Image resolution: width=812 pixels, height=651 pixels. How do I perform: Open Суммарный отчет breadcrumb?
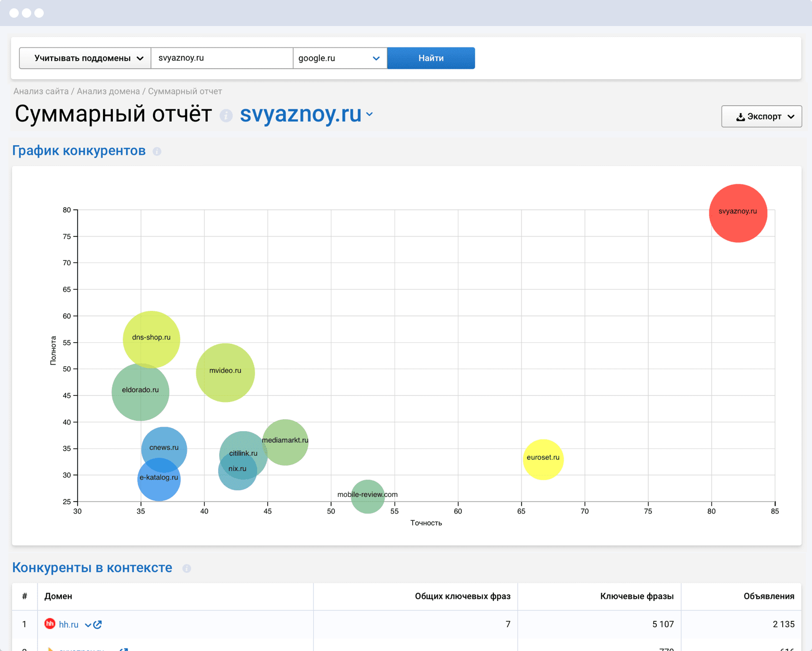coord(185,91)
